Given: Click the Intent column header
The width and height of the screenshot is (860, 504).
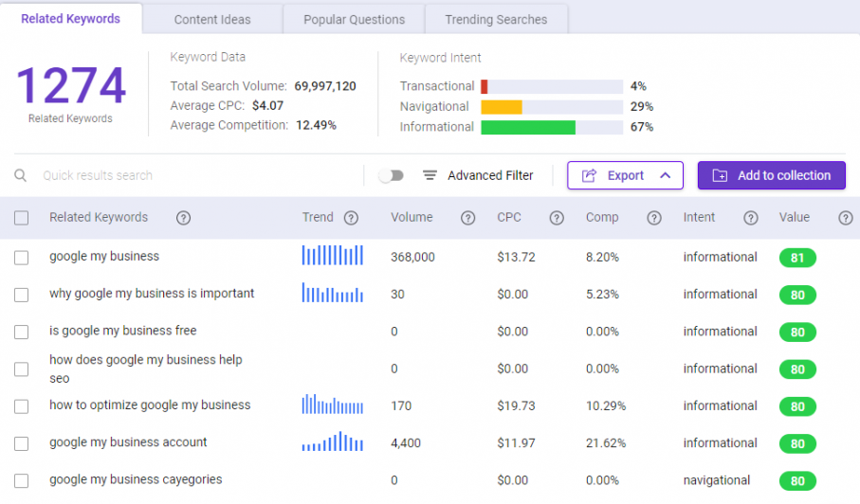Looking at the screenshot, I should pyautogui.click(x=700, y=218).
